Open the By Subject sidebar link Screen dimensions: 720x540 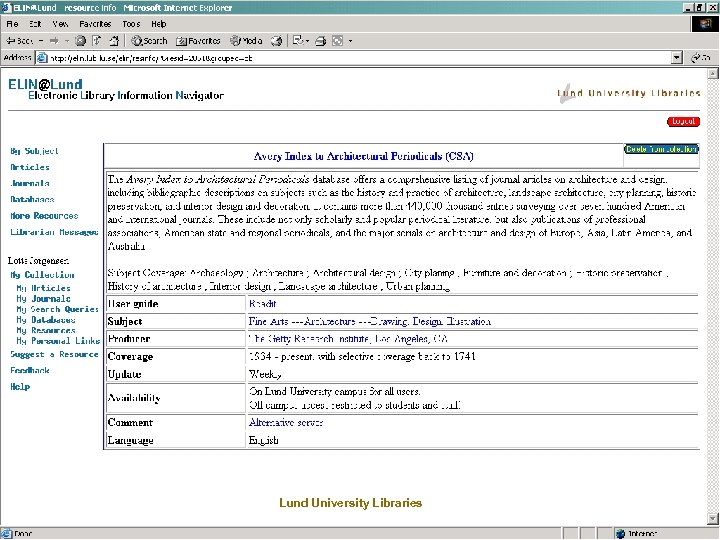[34, 151]
